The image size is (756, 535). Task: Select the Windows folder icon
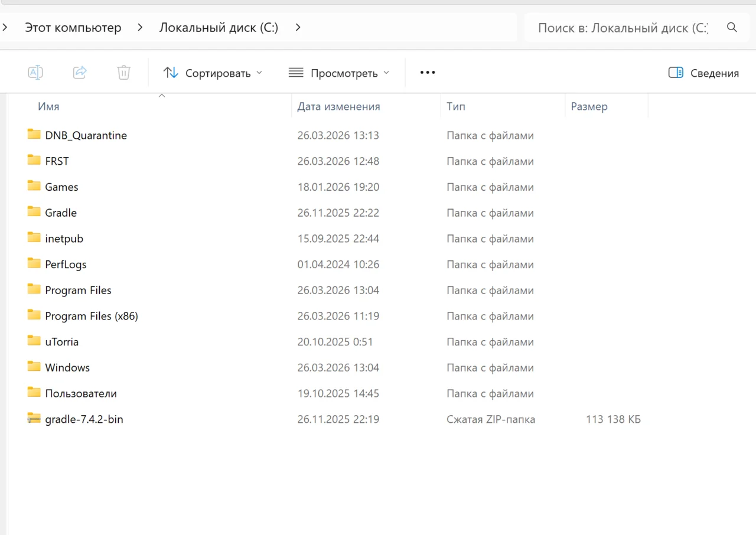click(34, 367)
